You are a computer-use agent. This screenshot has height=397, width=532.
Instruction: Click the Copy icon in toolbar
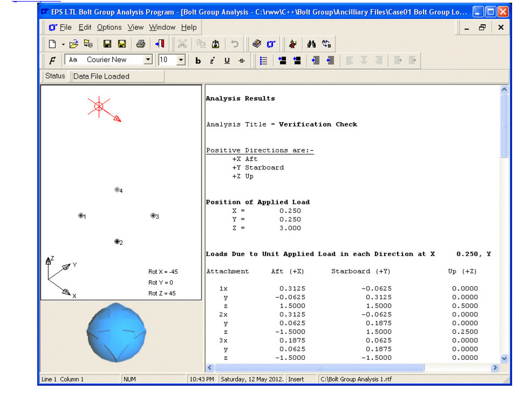click(x=201, y=44)
